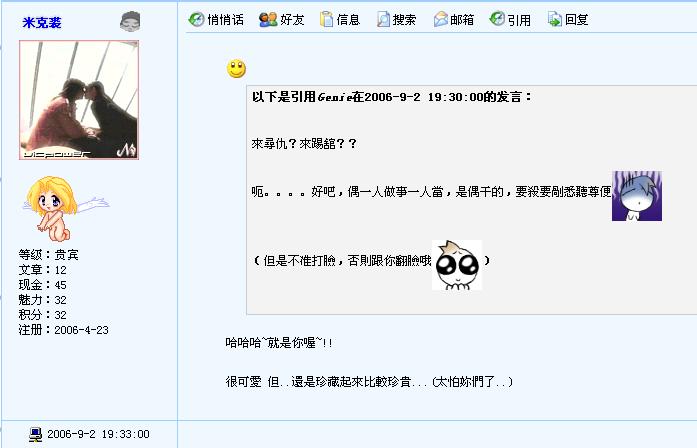
Task: Click the big-eyed crying emoticon image
Action: (457, 265)
